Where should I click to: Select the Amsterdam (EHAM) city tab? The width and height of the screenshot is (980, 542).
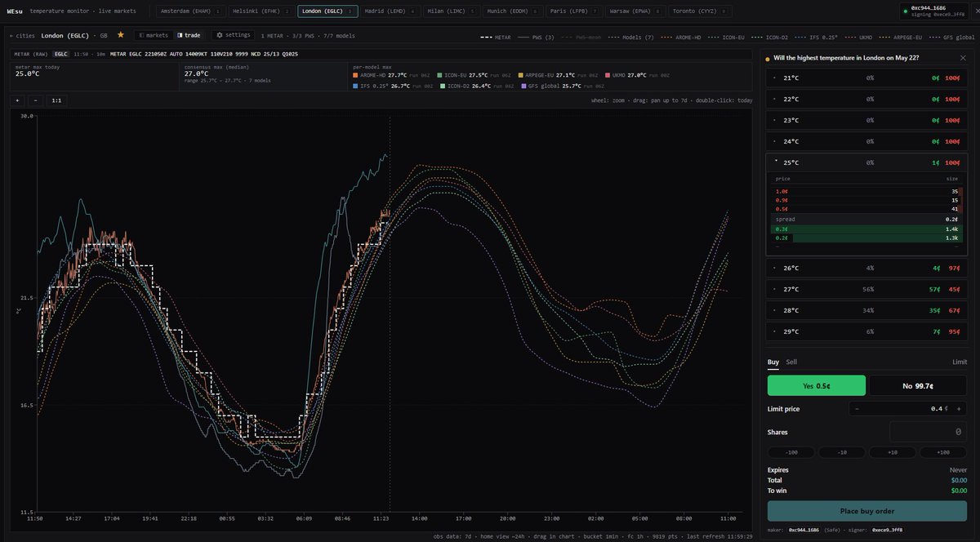[190, 11]
